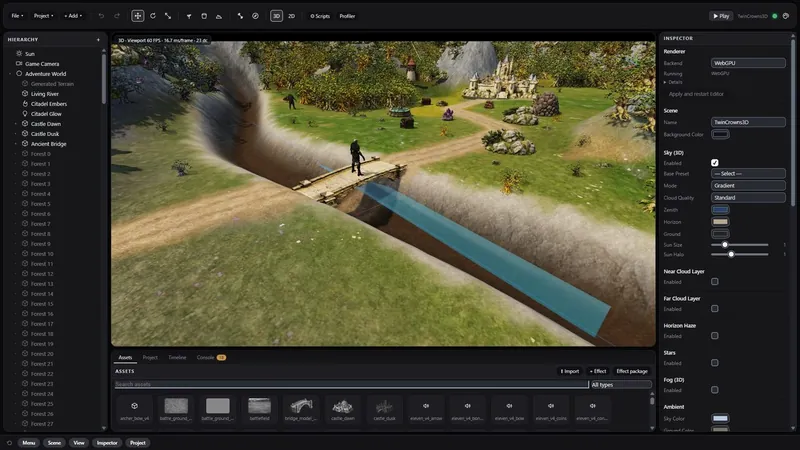Screen dimensions: 800x450
Task: Click Apply and restart Editor
Action: pos(696,94)
